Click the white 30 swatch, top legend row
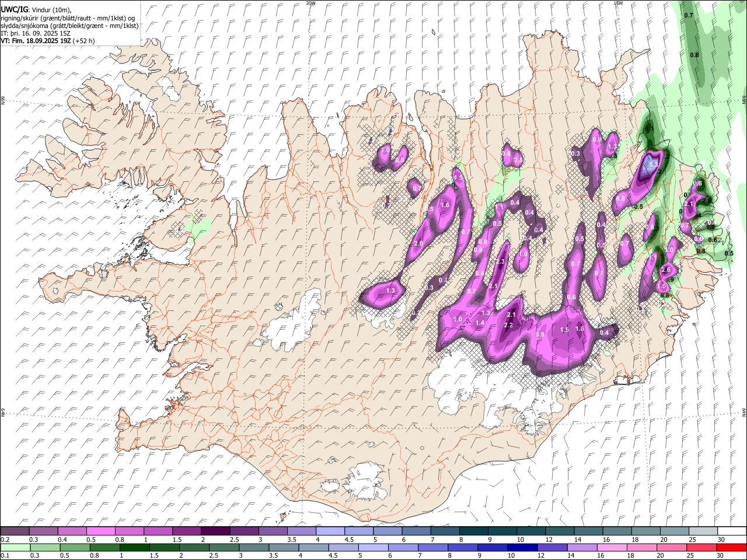747x560 pixels. [731, 531]
